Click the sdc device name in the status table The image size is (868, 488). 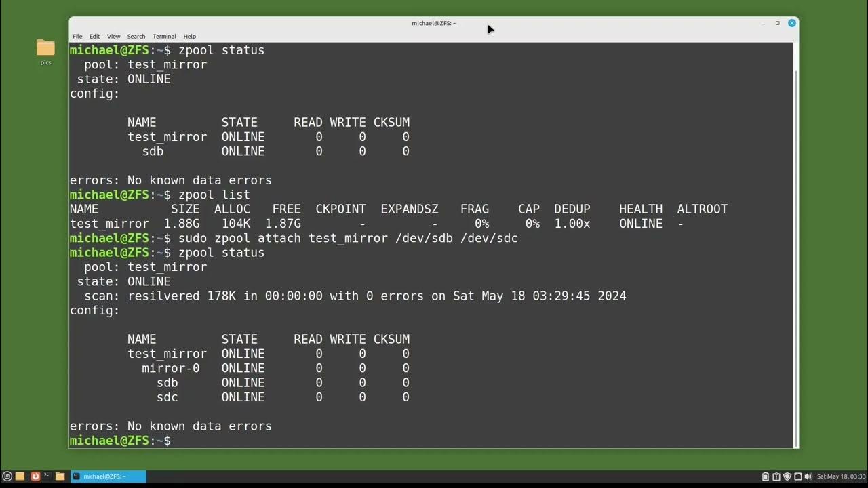(167, 397)
